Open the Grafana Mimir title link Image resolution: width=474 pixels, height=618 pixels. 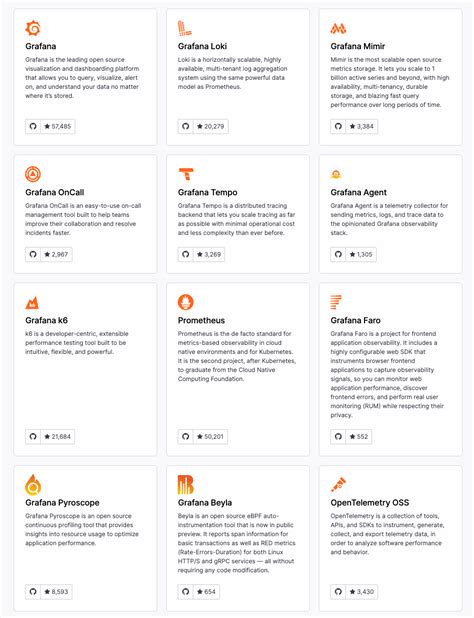click(358, 46)
